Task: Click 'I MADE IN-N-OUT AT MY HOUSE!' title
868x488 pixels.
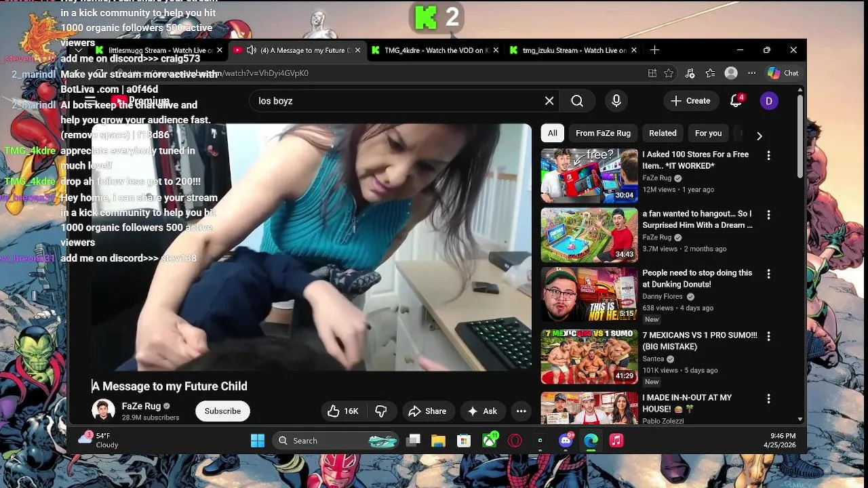Action: [x=687, y=403]
